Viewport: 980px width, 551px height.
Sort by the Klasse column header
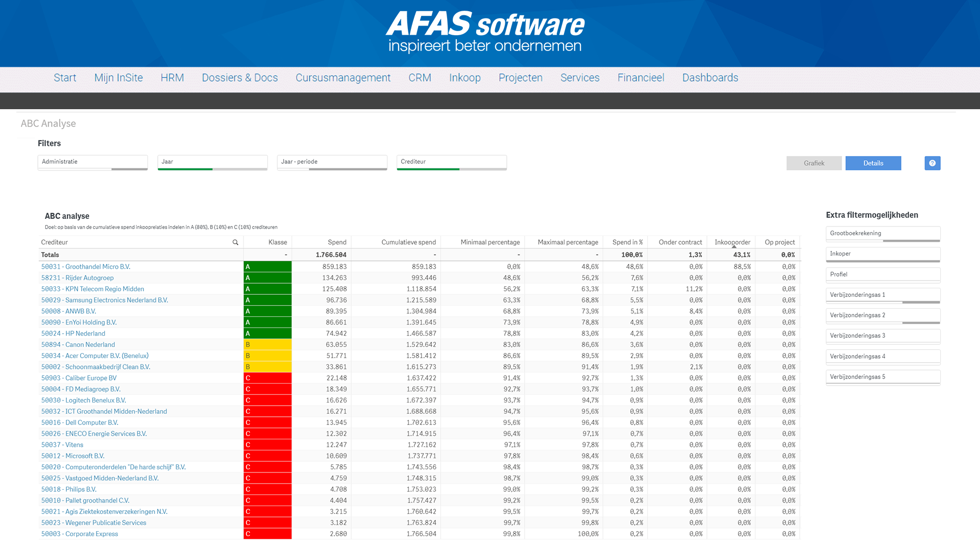(278, 242)
